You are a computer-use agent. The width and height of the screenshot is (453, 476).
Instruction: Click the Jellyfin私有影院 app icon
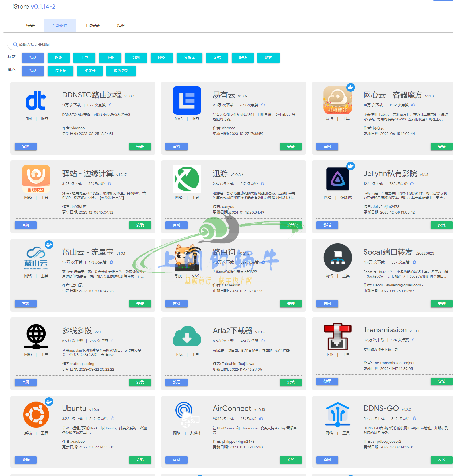click(x=338, y=179)
